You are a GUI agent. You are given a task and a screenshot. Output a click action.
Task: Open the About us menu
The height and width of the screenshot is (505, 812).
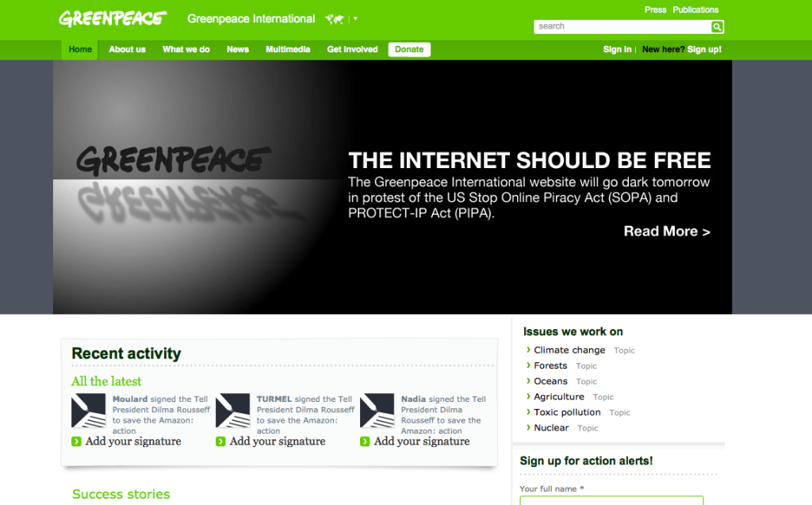127,50
